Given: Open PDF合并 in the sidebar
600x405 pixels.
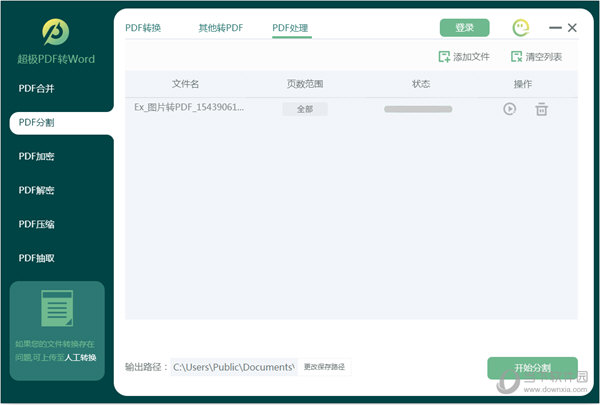Looking at the screenshot, I should pyautogui.click(x=36, y=89).
